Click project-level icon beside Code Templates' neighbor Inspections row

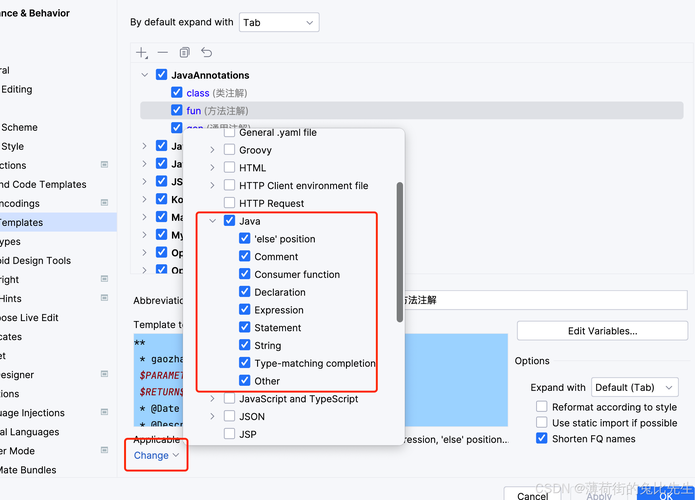104,165
